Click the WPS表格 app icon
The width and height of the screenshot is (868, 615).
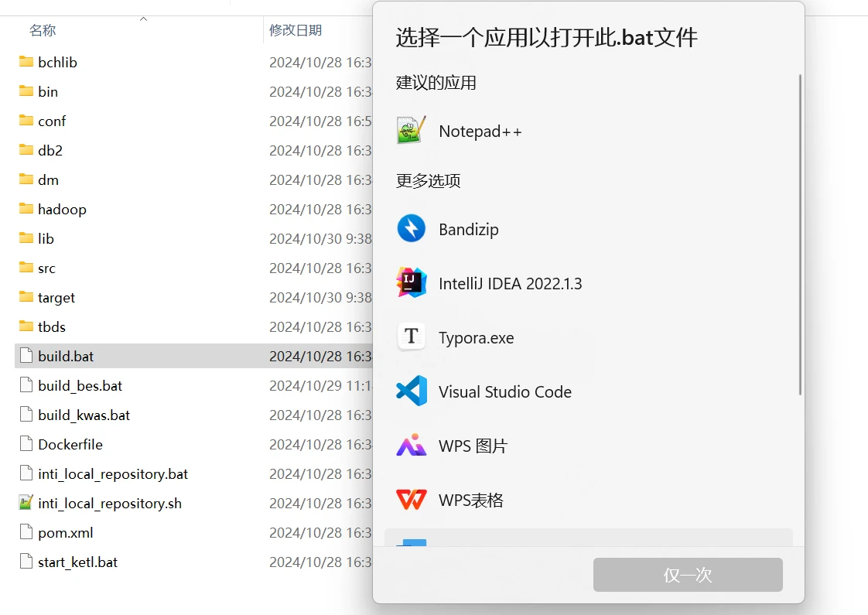point(412,500)
